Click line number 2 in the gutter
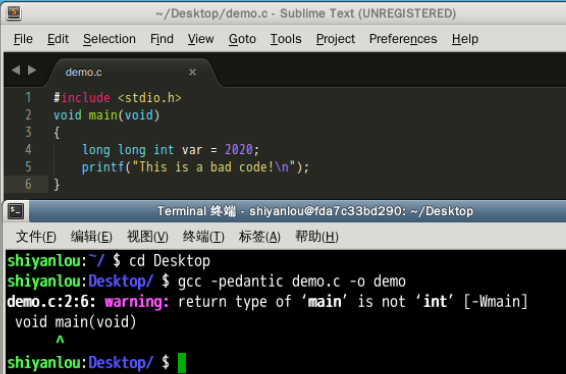Image resolution: width=566 pixels, height=374 pixels. pyautogui.click(x=28, y=115)
